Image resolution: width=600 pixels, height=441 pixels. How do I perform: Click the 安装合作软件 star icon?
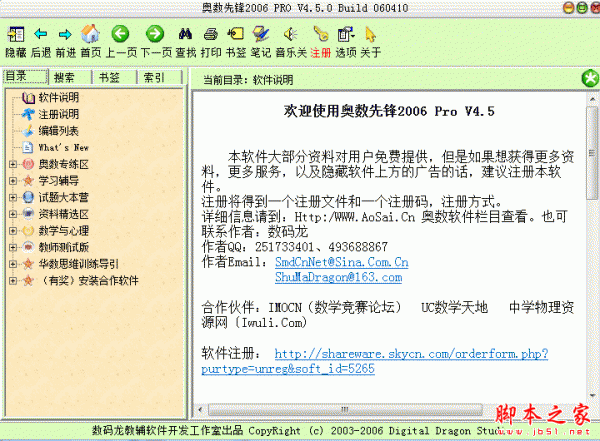28,281
